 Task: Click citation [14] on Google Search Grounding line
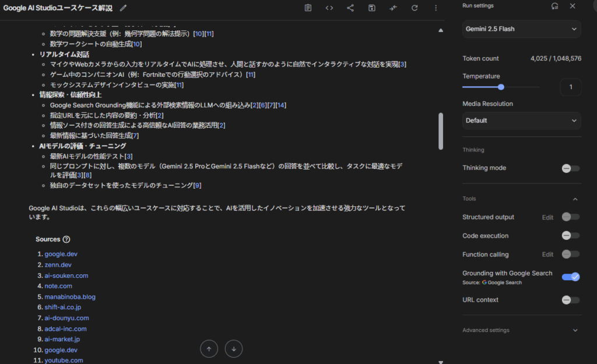coord(280,105)
